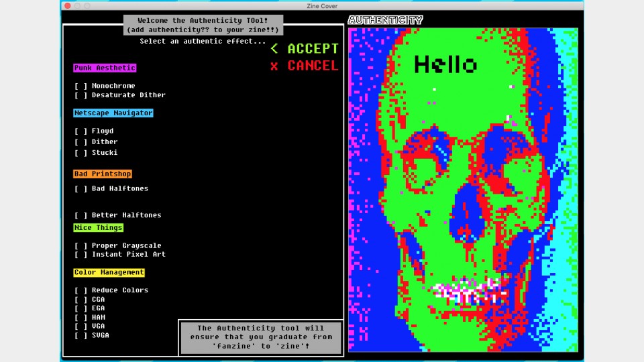Toggle the Desaturate Dither checkbox
Screen dimensions: 644x362
coord(81,95)
